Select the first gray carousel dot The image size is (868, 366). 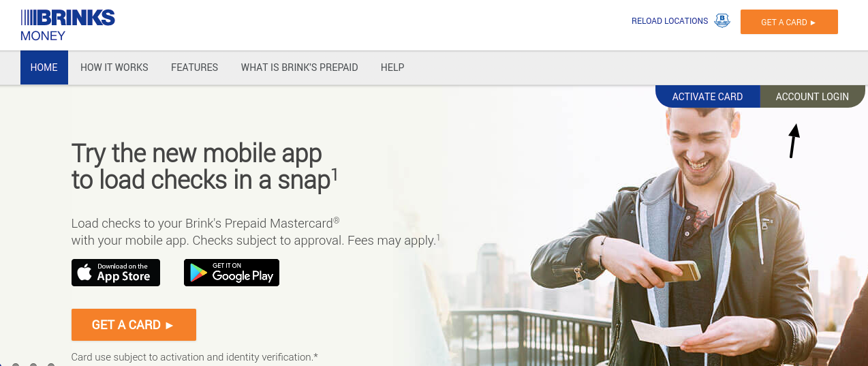point(16,365)
